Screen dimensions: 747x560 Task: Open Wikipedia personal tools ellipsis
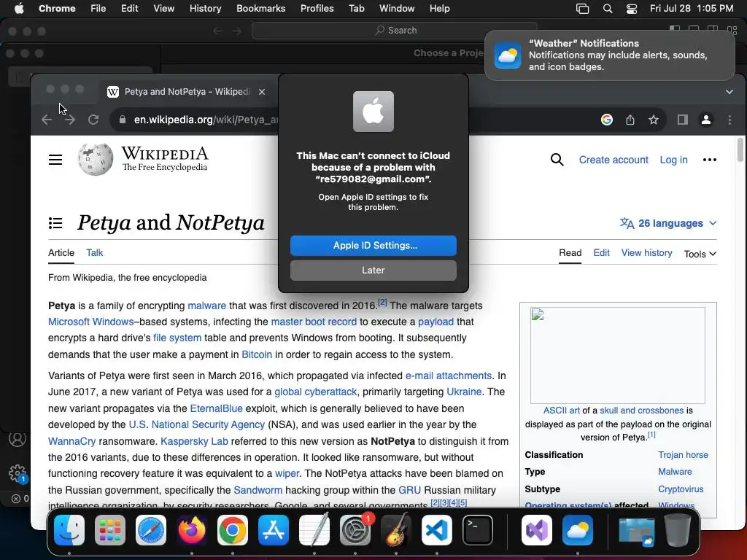click(710, 160)
